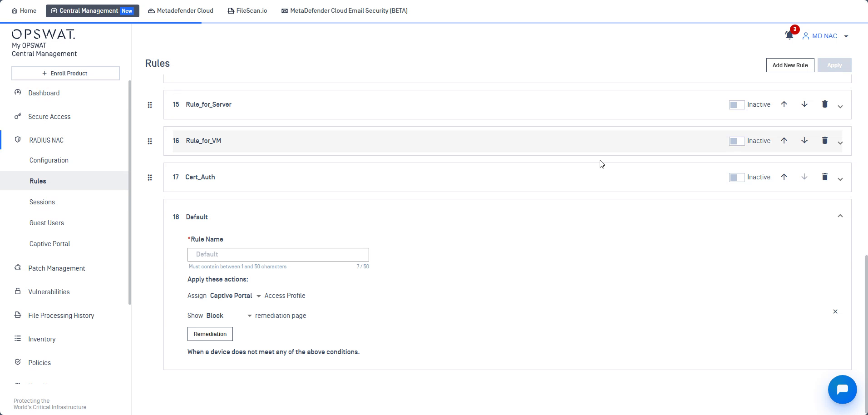Go to the Home tab
868x415 pixels.
(x=24, y=10)
